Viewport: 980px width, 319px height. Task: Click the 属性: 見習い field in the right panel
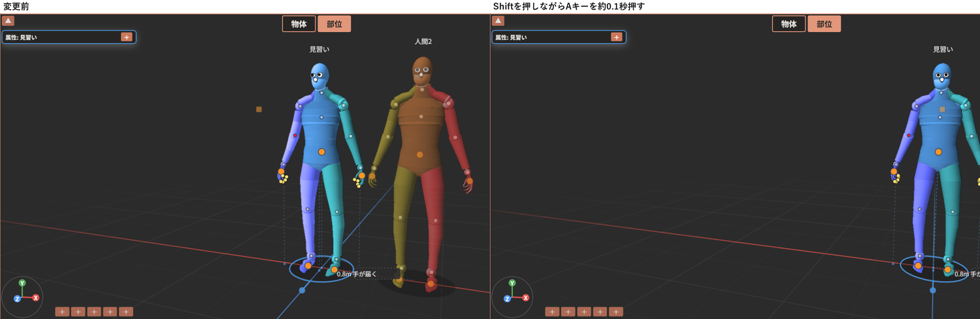[559, 37]
